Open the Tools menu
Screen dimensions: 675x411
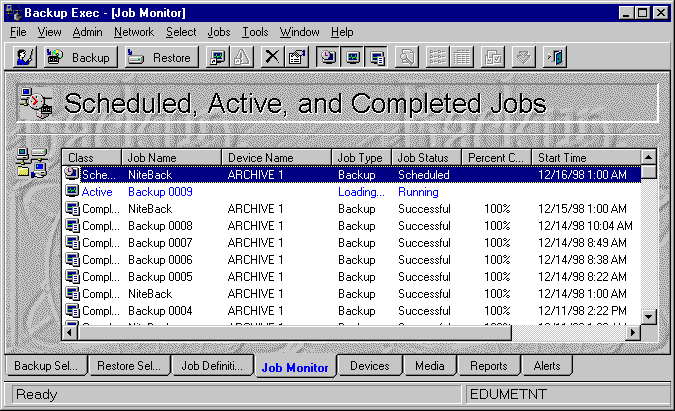(x=255, y=32)
